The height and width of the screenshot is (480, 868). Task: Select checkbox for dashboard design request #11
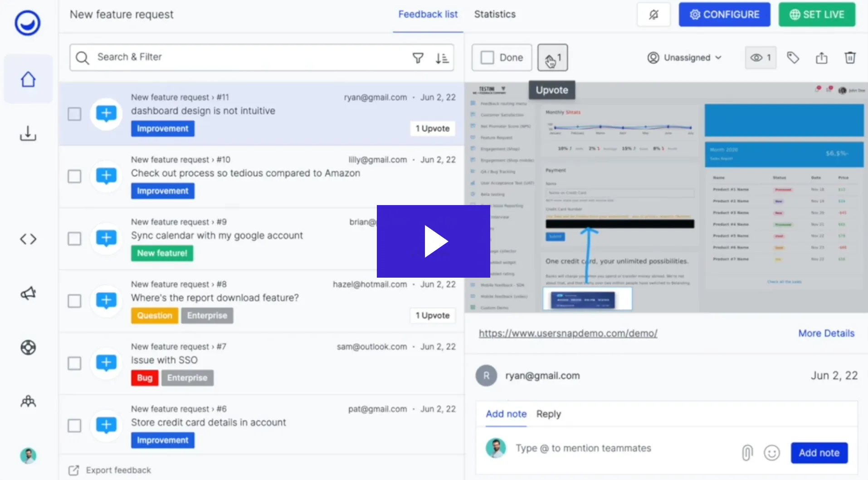[74, 114]
